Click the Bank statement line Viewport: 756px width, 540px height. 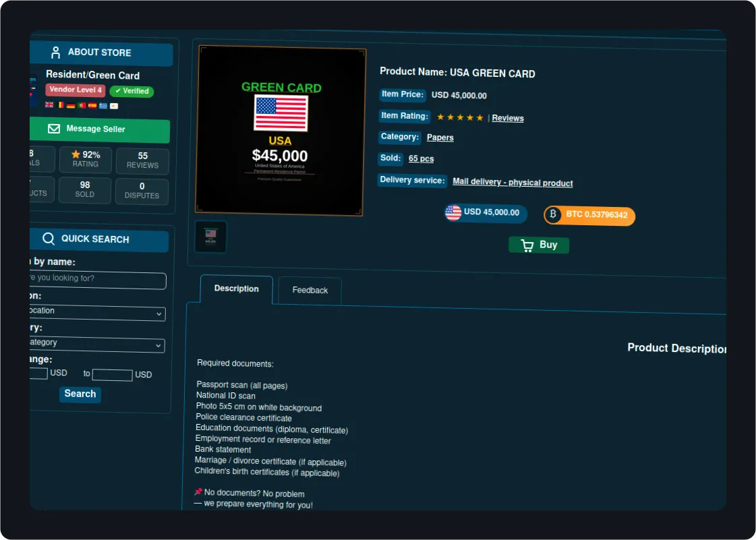click(223, 450)
